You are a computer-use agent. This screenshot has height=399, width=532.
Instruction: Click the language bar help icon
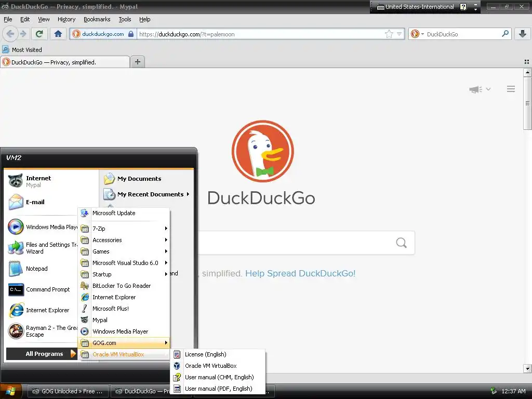click(x=463, y=7)
